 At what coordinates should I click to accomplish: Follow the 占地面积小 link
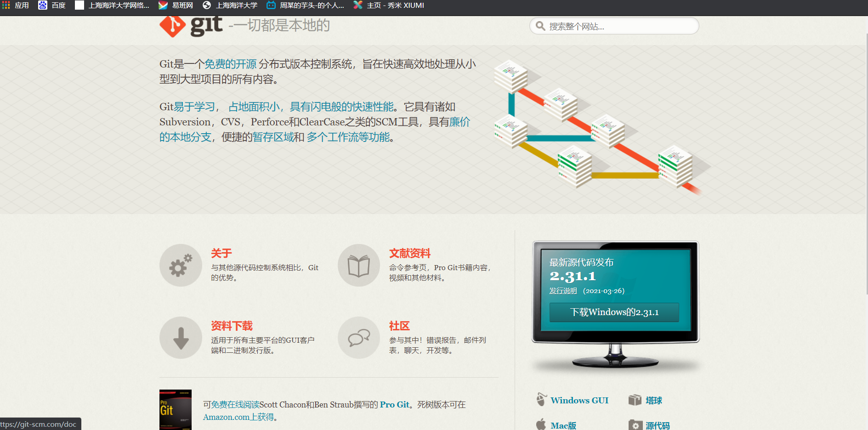tap(254, 107)
